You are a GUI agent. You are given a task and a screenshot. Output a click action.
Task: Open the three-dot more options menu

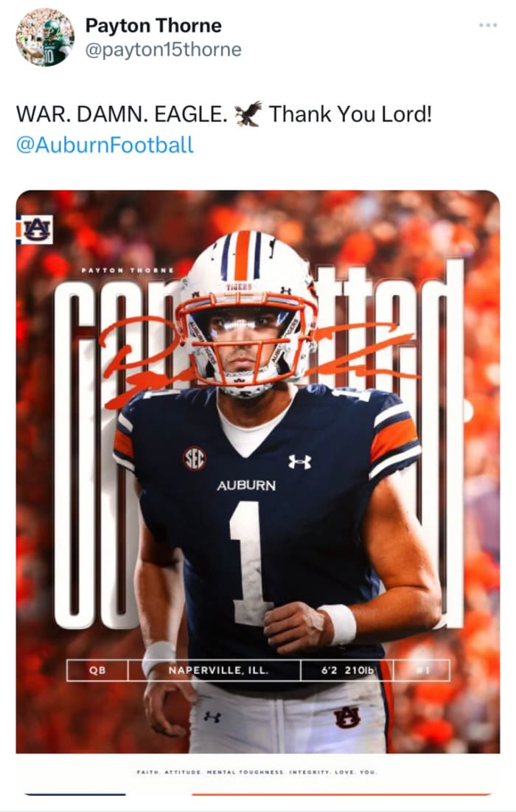(487, 26)
